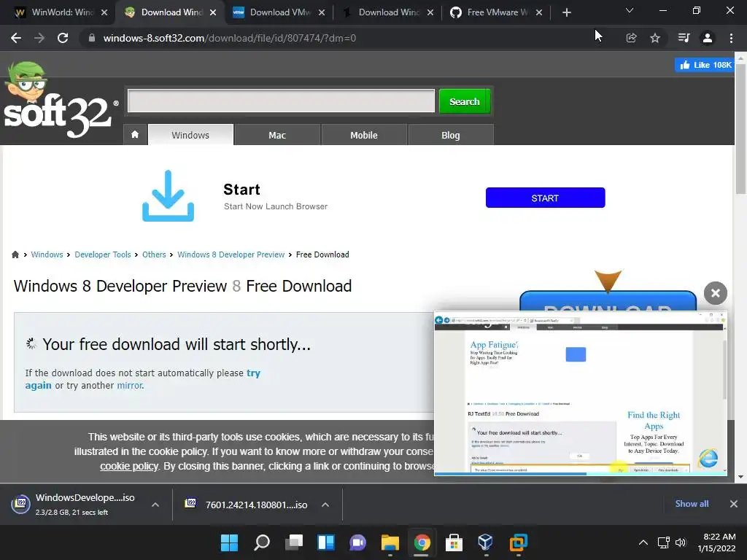Open the volume tray icon
Image resolution: width=747 pixels, height=560 pixels.
[x=681, y=542]
